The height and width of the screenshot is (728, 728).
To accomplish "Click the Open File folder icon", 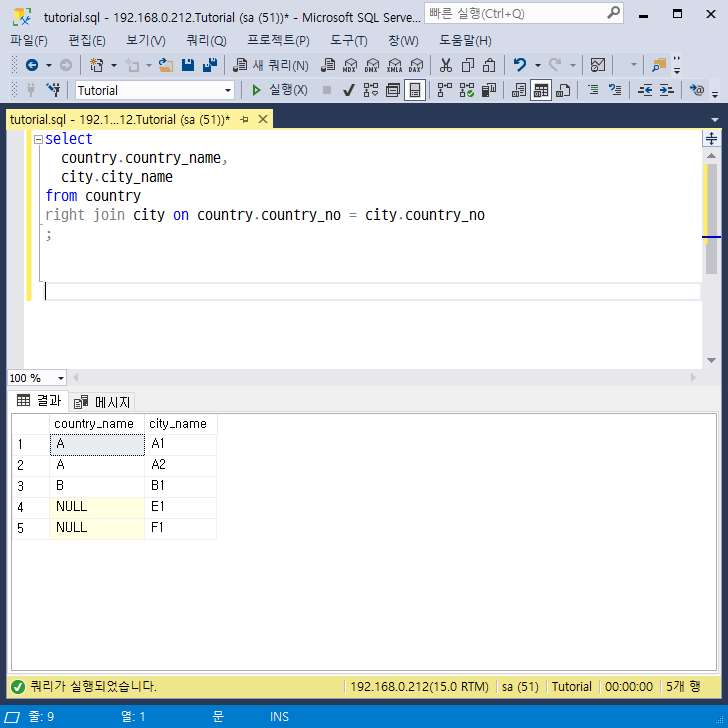I will tap(165, 65).
